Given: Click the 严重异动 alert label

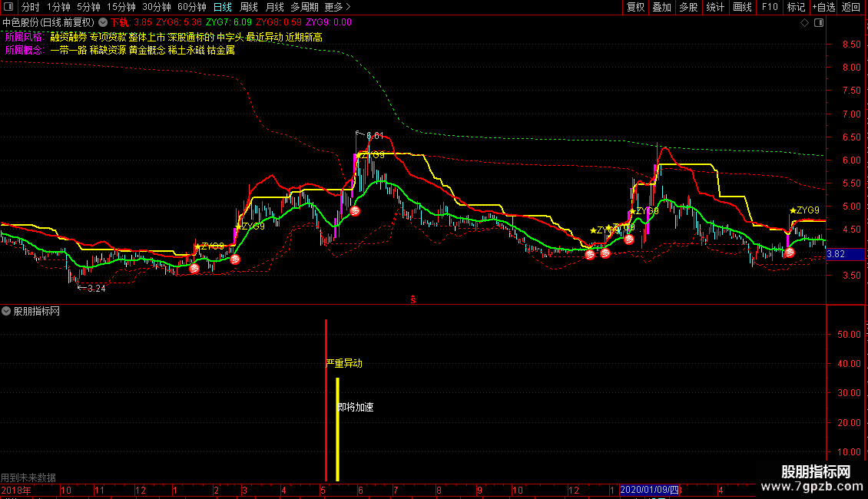Looking at the screenshot, I should pos(344,363).
